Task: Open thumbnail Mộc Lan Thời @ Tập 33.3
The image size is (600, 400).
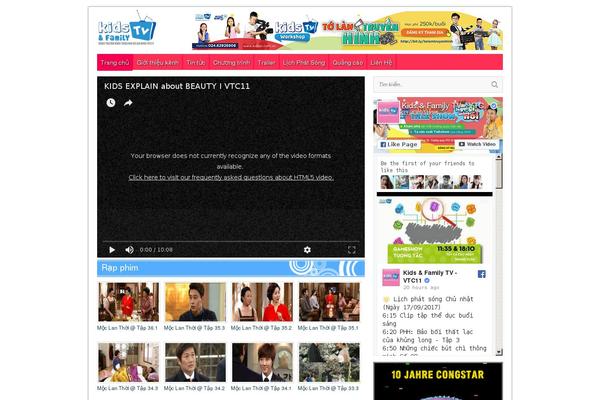Action: coord(329,362)
